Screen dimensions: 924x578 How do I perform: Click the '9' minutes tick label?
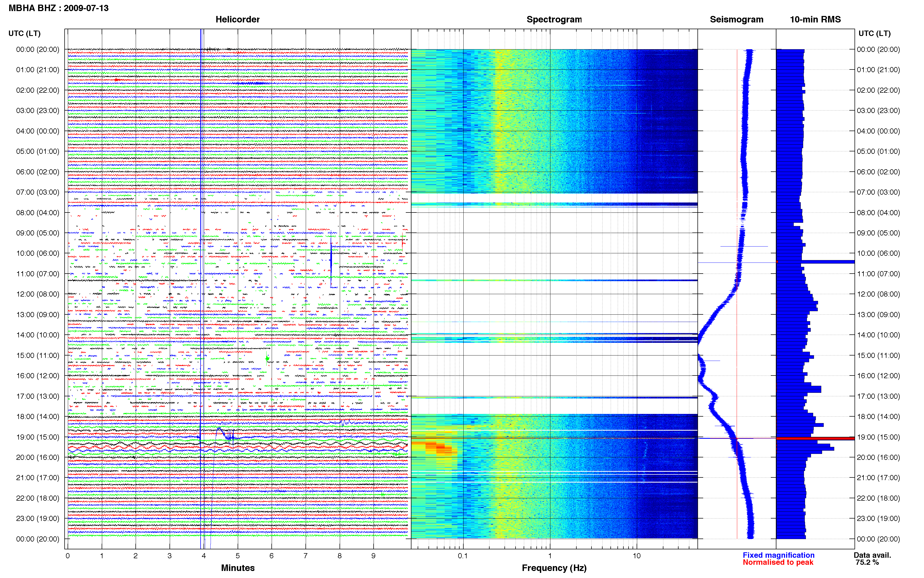point(373,556)
